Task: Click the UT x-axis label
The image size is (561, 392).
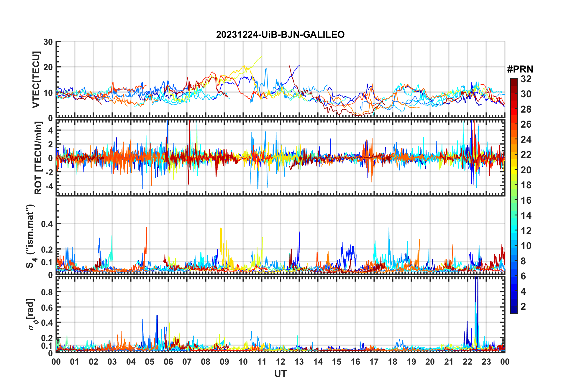Action: point(280,374)
